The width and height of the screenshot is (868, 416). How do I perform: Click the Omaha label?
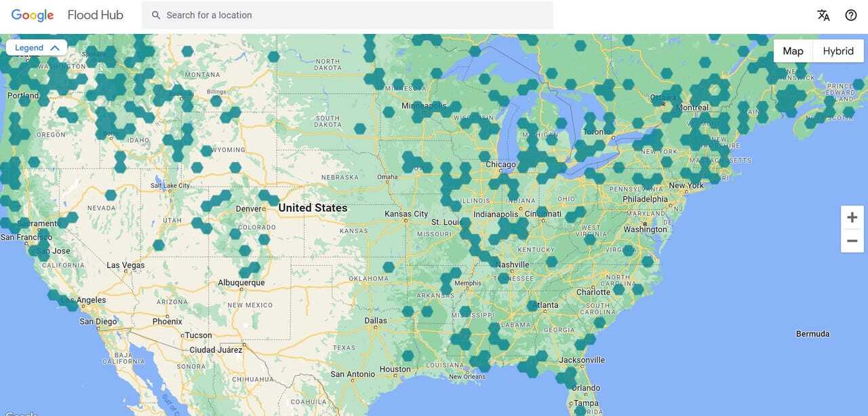tap(387, 177)
